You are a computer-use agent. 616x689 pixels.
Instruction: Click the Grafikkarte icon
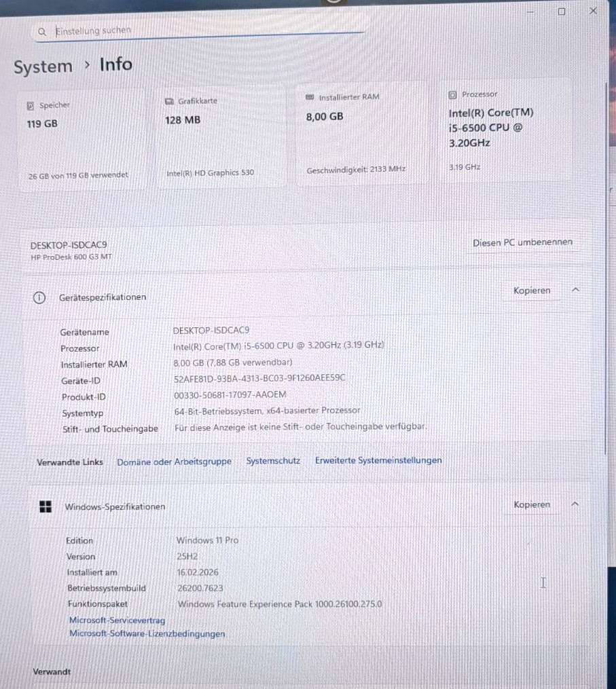click(169, 102)
